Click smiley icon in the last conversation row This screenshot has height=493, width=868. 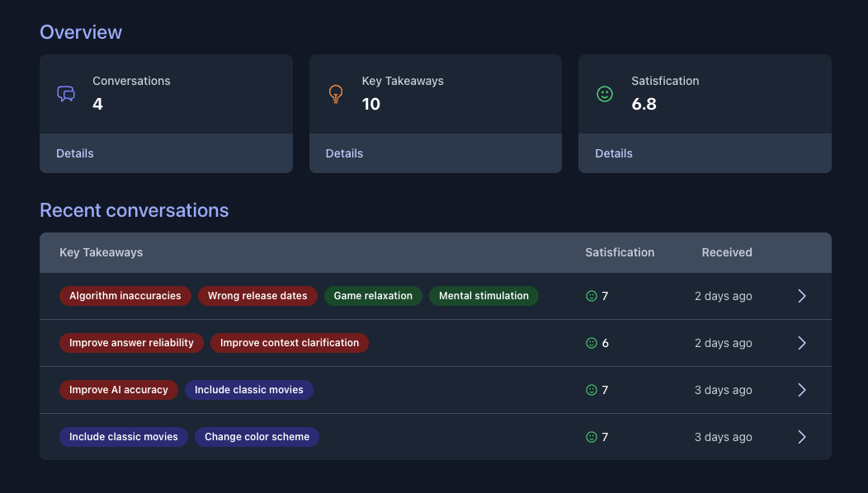(x=591, y=437)
